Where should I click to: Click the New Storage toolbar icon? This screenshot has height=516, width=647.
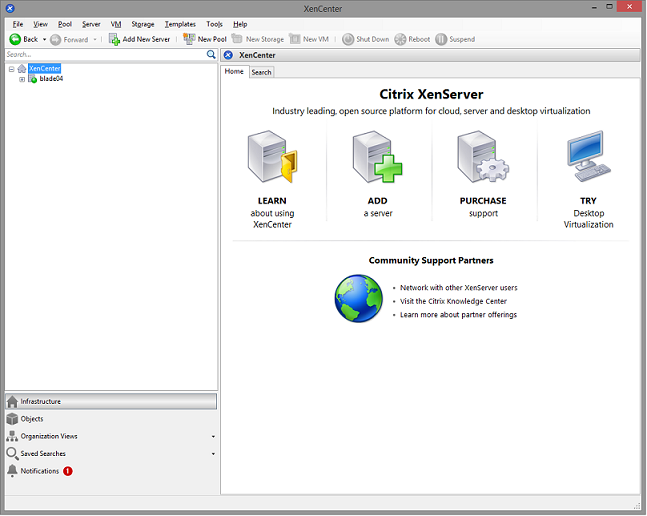tap(237, 39)
